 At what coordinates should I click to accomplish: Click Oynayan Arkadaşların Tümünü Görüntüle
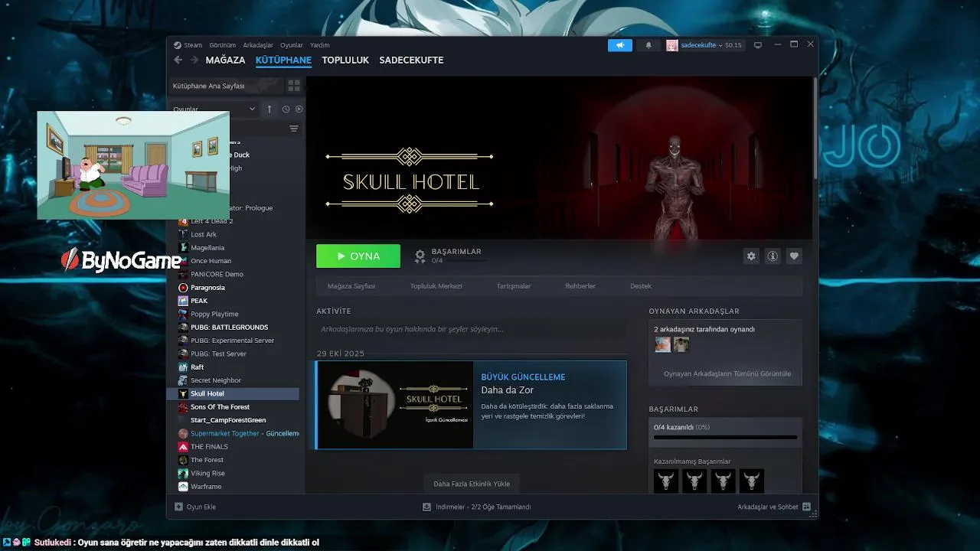pos(727,373)
